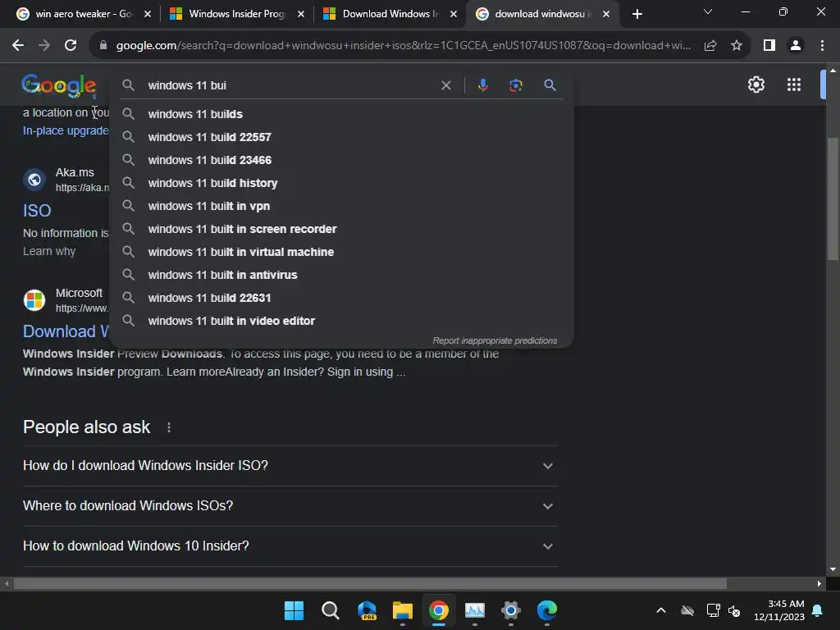Open the notifications bell
The height and width of the screenshot is (630, 840).
(x=818, y=610)
